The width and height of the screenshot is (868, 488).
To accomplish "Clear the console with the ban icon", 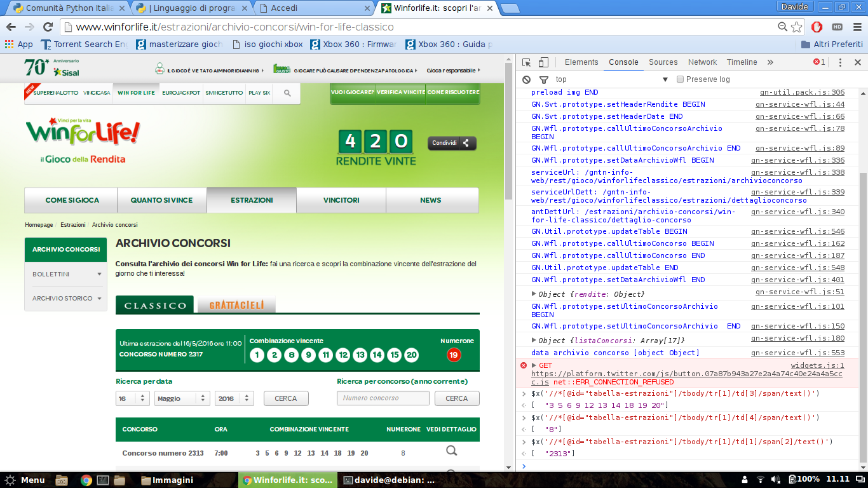I will click(x=527, y=79).
